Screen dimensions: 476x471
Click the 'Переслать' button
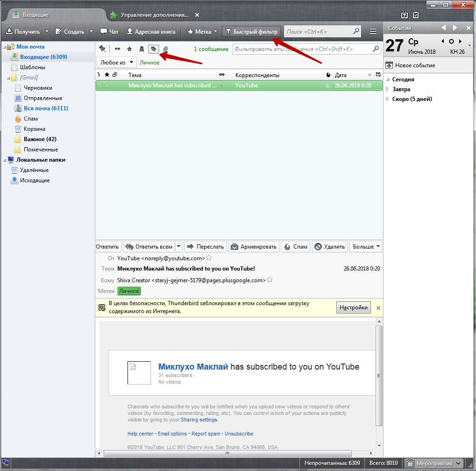click(206, 247)
